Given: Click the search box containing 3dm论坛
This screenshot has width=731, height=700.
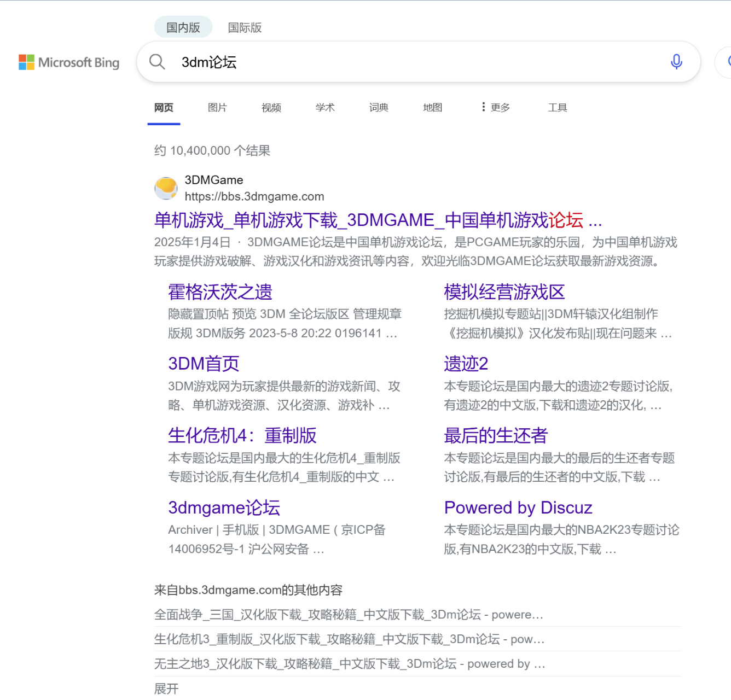Looking at the screenshot, I should (419, 62).
